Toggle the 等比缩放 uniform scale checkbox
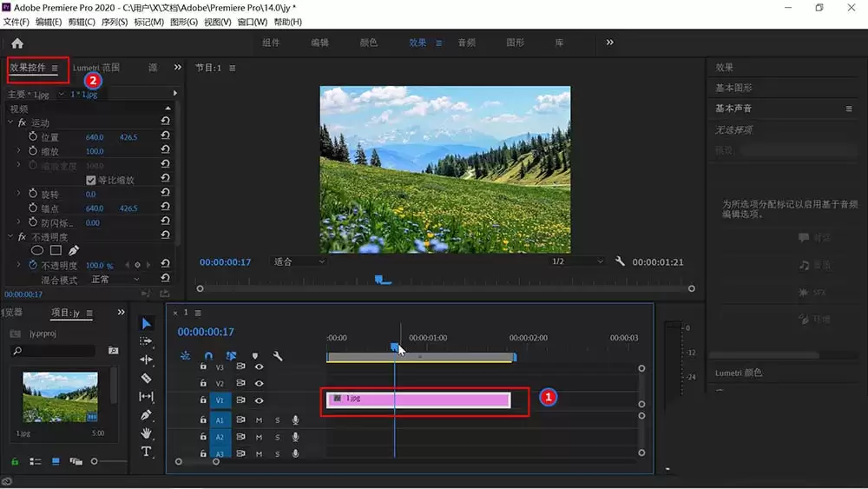Image resolution: width=868 pixels, height=489 pixels. (91, 180)
